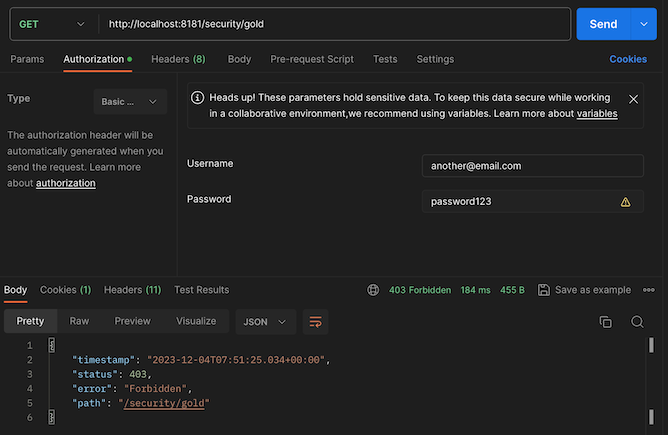Search the response with magnifier icon
Viewport: 668px width, 435px height.
click(637, 322)
